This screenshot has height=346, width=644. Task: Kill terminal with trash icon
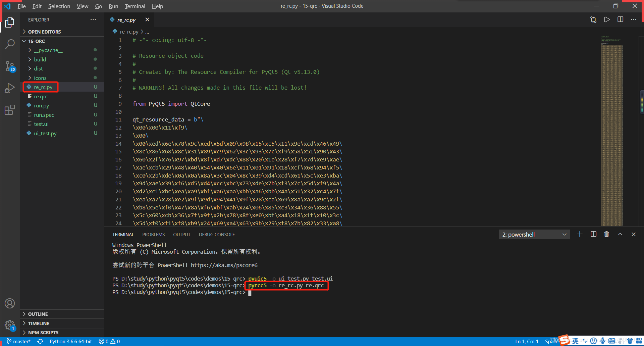(606, 234)
